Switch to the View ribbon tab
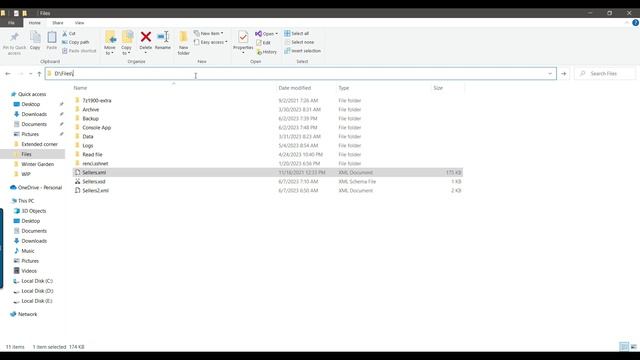Image resolution: width=640 pixels, height=360 pixels. pos(79,23)
